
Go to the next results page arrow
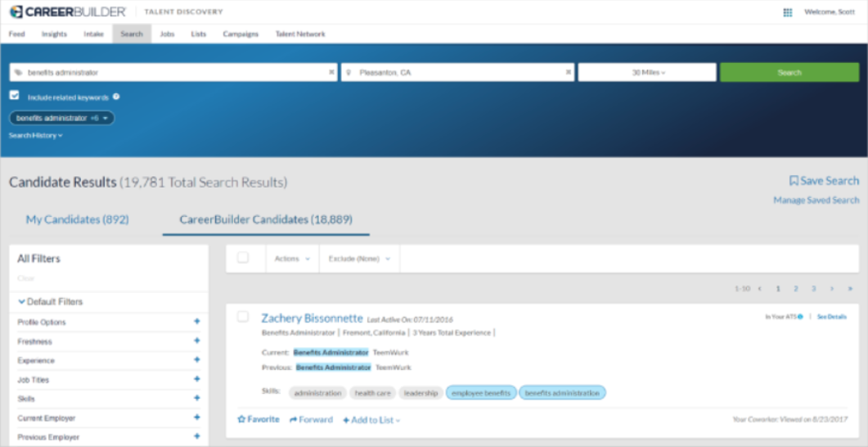click(831, 288)
